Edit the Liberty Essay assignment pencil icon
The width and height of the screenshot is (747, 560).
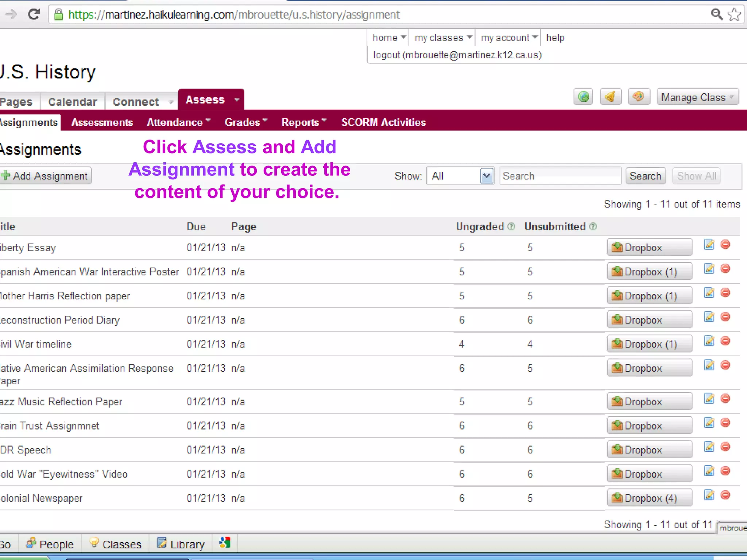point(709,244)
